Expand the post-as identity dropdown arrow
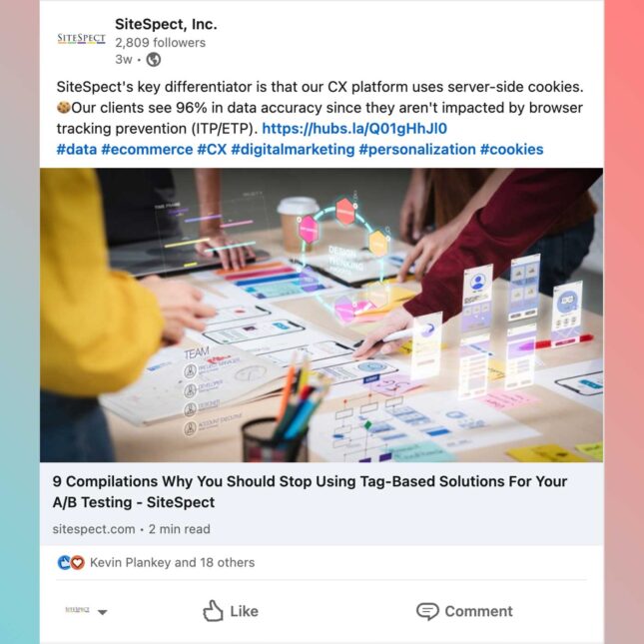Image resolution: width=644 pixels, height=644 pixels. (x=103, y=612)
